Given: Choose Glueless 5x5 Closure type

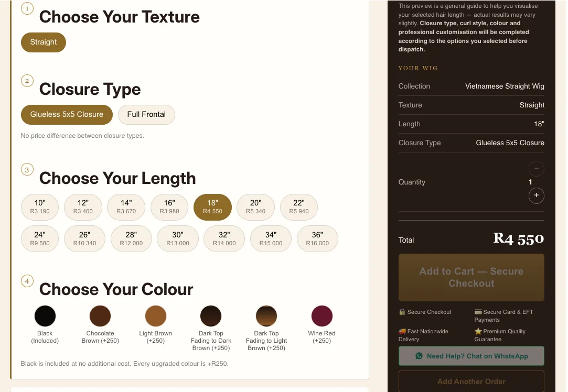Looking at the screenshot, I should coord(67,114).
